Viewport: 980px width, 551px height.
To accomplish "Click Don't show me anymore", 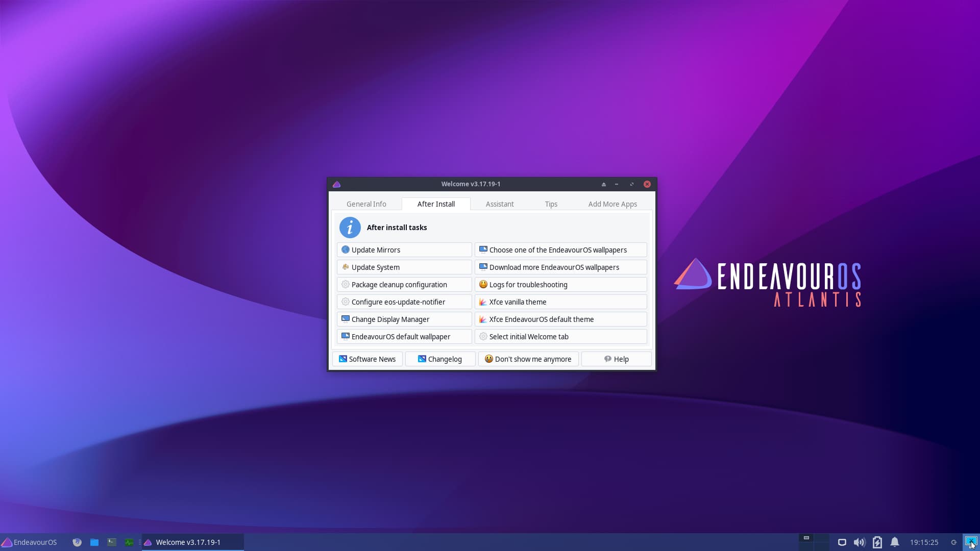I will (x=528, y=359).
